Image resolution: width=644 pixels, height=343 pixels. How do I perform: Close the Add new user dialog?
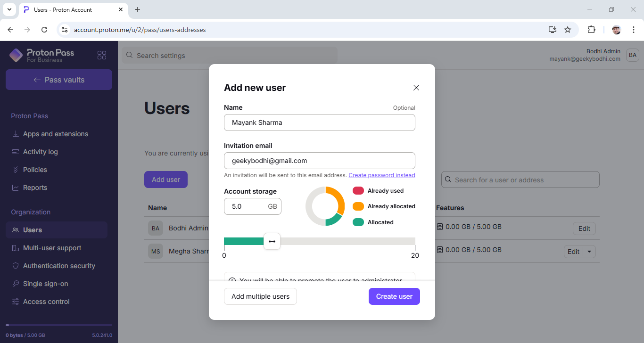coord(416,88)
